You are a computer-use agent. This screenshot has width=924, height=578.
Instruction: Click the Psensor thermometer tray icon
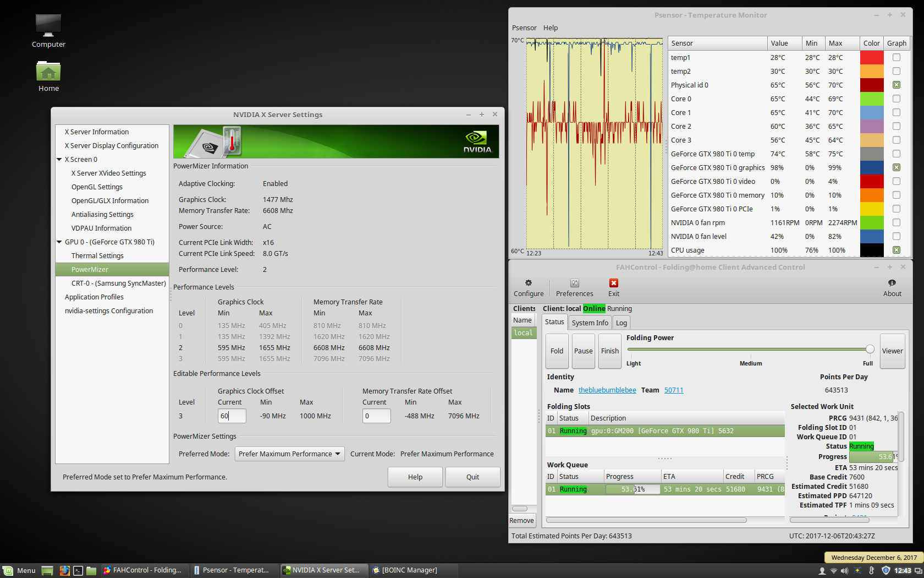click(x=872, y=571)
